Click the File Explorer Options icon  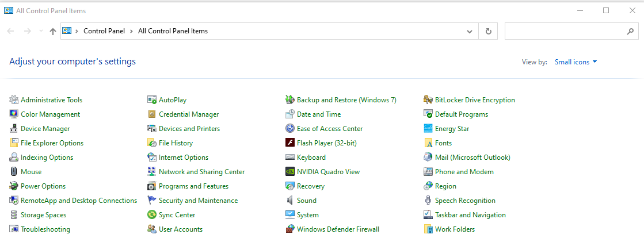(x=14, y=143)
